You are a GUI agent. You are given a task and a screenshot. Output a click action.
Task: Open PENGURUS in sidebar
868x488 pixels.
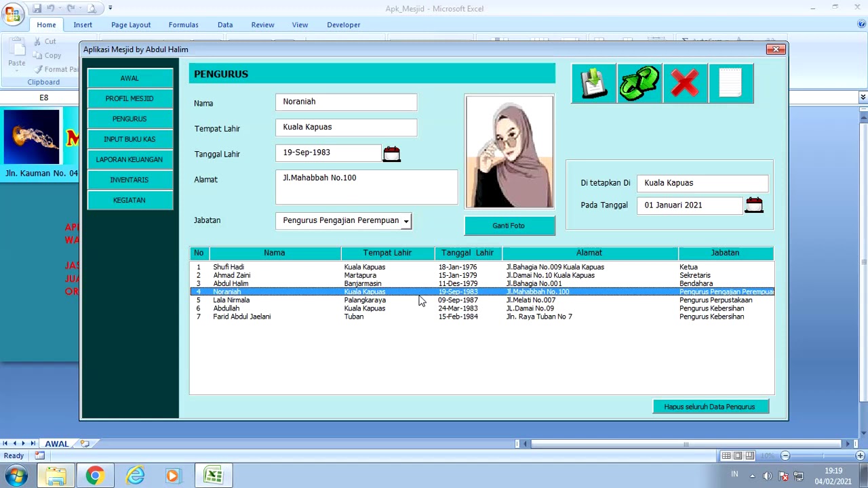[130, 119]
